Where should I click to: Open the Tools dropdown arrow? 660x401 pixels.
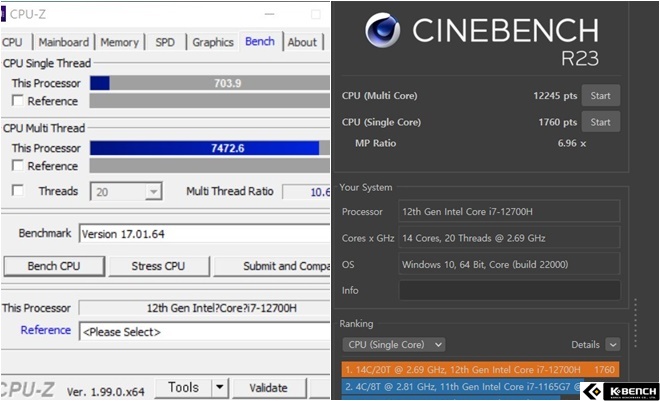220,387
